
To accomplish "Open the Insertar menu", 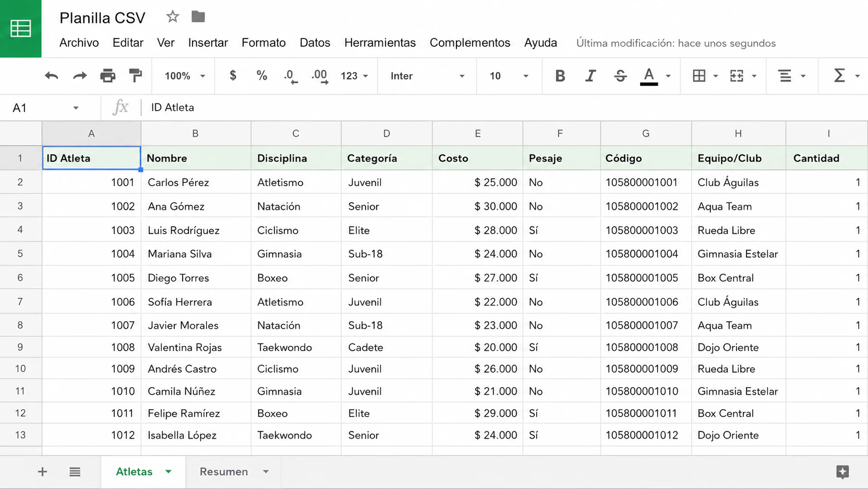I will [x=208, y=43].
